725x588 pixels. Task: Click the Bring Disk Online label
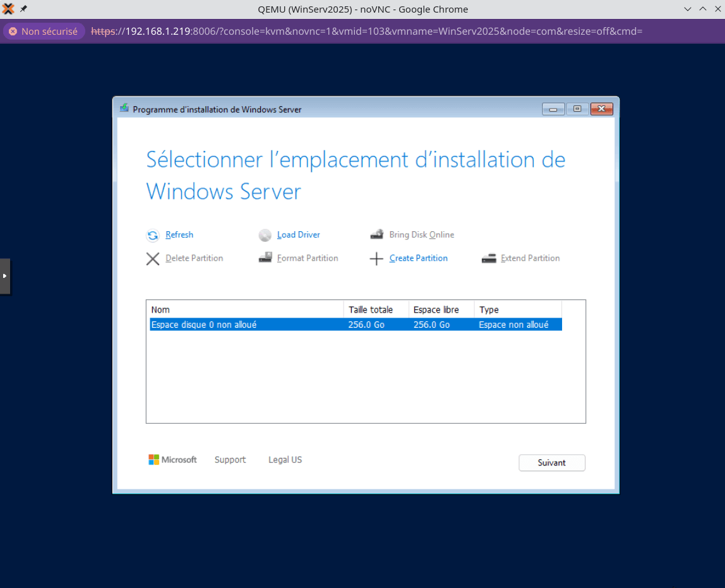click(x=422, y=235)
